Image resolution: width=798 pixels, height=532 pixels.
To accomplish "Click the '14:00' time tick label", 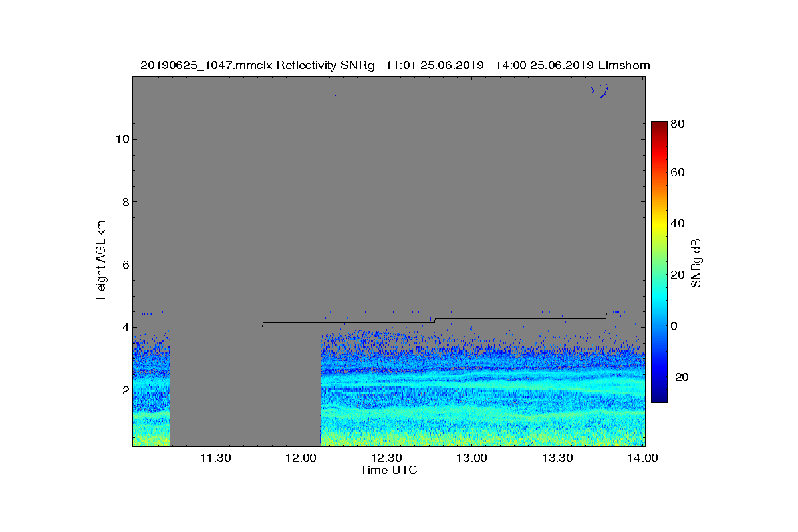I will pos(643,458).
